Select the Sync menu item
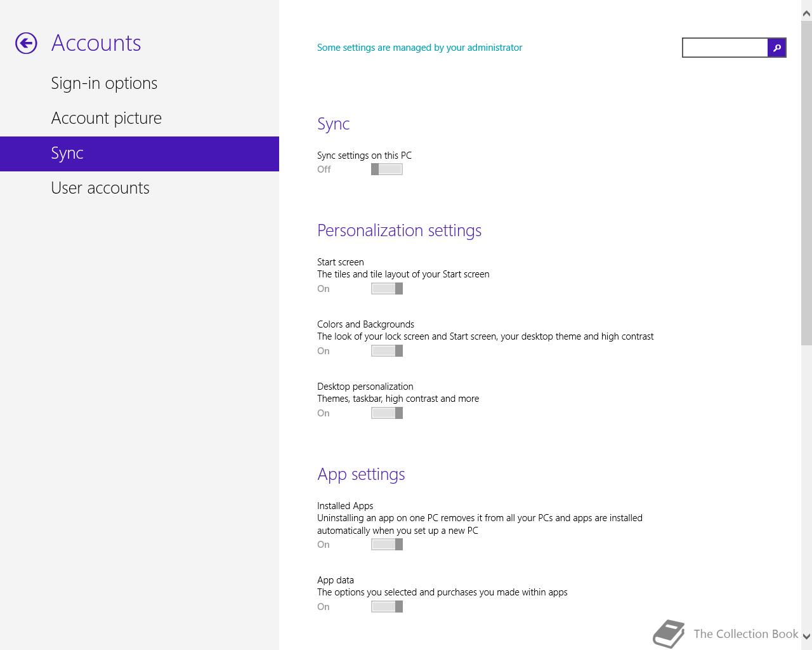 (140, 154)
